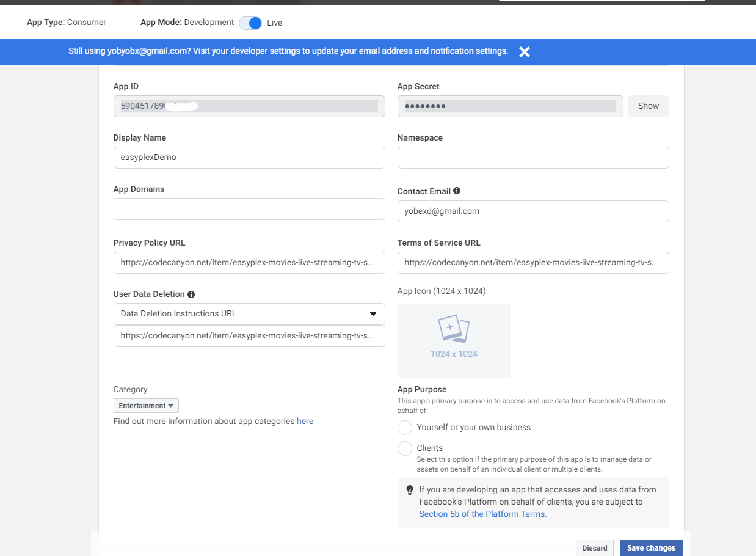Focus the App Domains input field
756x556 pixels.
(249, 209)
